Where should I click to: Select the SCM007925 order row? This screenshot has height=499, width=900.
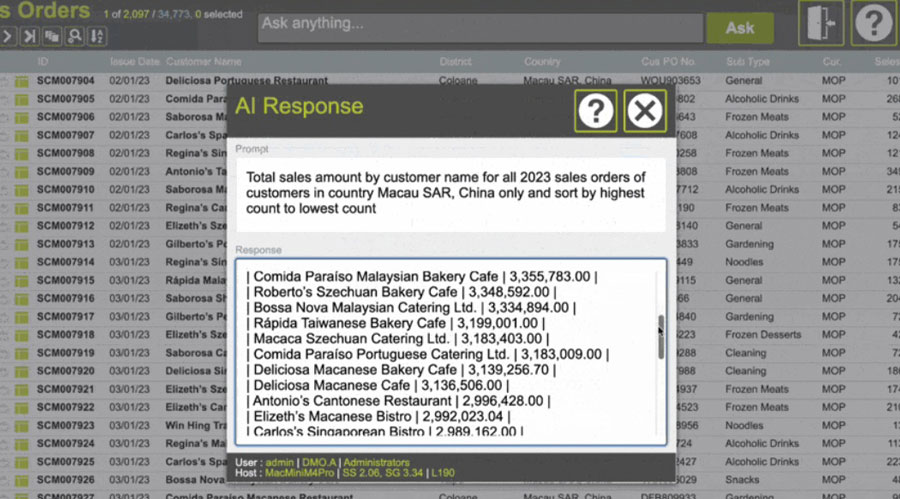66,461
